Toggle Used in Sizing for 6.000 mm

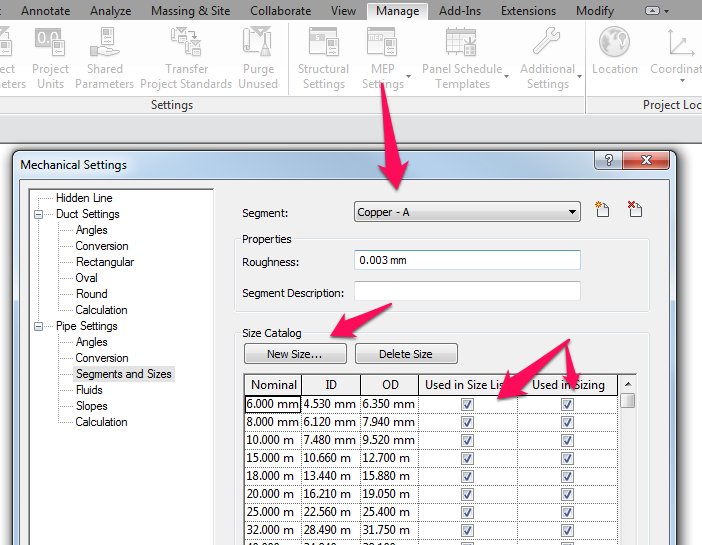567,404
